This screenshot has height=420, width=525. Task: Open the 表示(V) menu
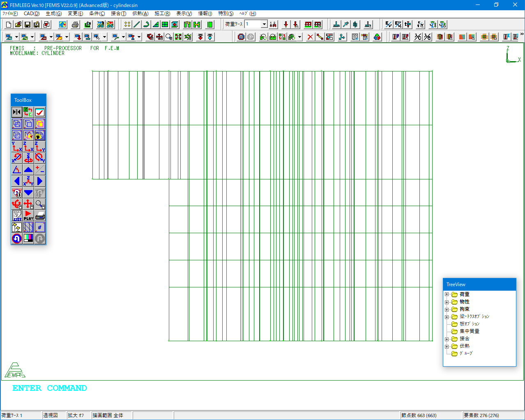click(x=184, y=14)
